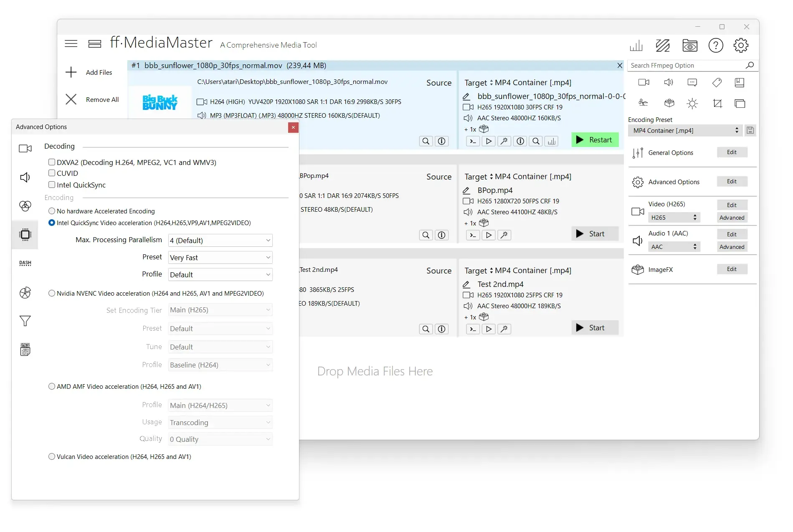Click Advanced button under Video (H265)
This screenshot has height=532, width=793.
point(732,218)
